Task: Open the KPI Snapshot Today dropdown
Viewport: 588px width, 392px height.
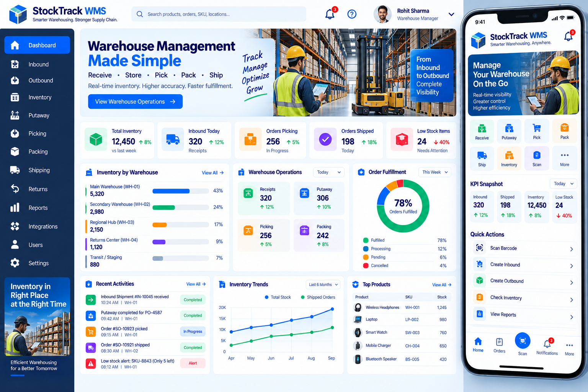Action: click(563, 184)
